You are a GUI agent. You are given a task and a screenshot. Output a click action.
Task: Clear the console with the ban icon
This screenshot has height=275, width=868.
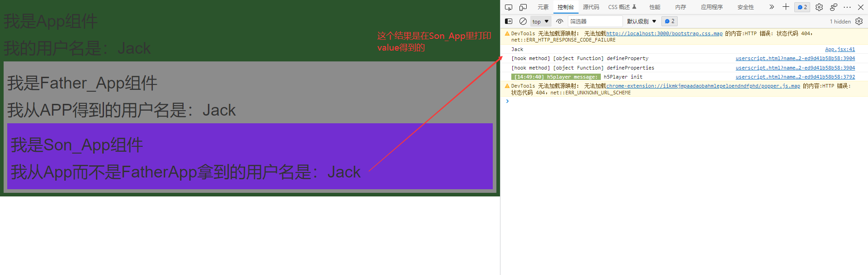523,21
